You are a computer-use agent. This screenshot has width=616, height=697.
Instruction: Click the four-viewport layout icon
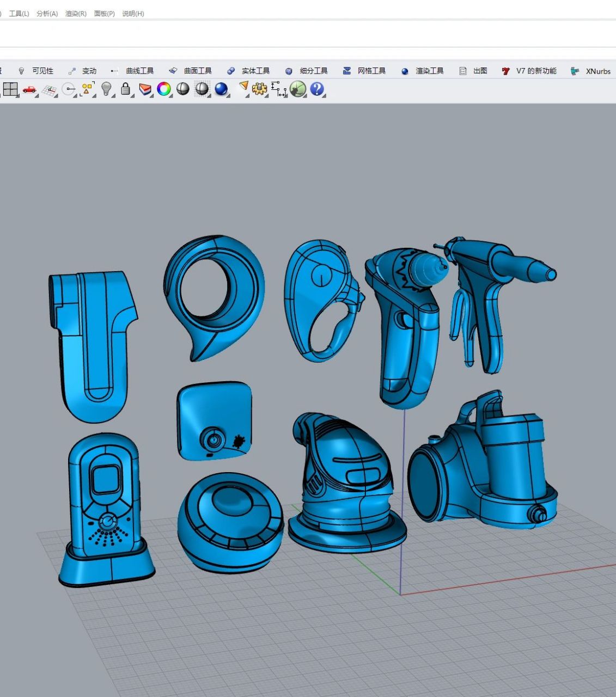[10, 89]
